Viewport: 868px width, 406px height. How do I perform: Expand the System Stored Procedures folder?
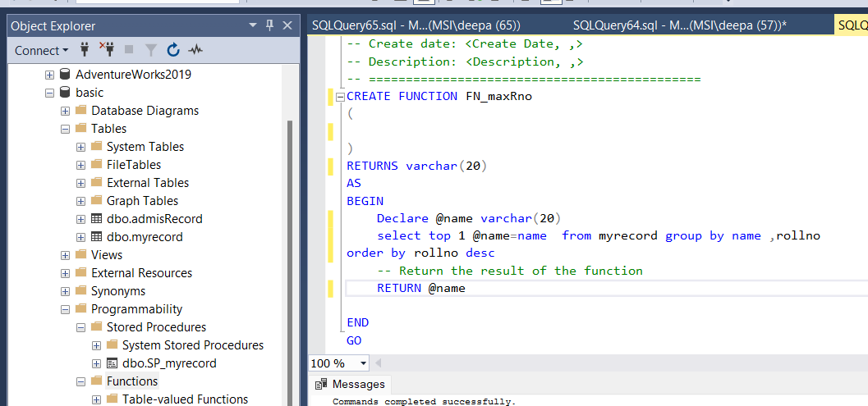click(96, 345)
